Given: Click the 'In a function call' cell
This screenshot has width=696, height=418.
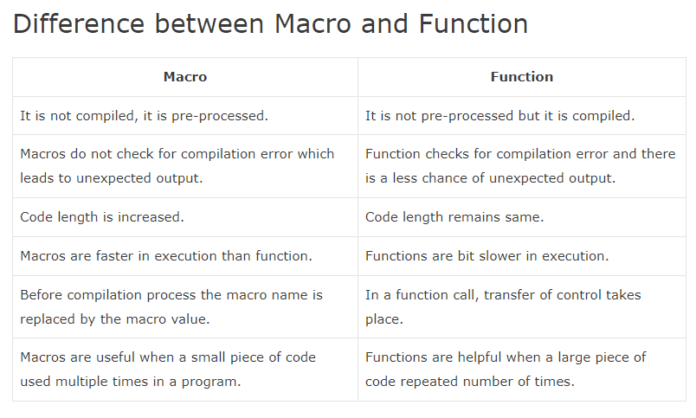Looking at the screenshot, I should pos(503,306).
